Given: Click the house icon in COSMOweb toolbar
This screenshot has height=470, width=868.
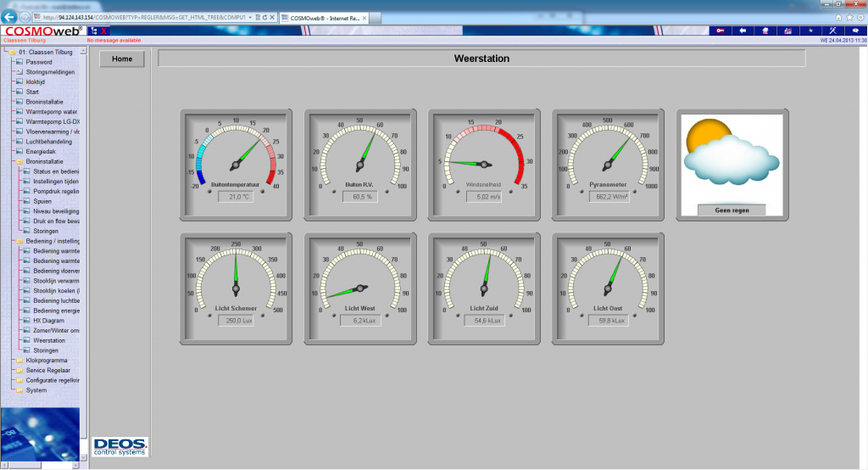Looking at the screenshot, I should [x=765, y=31].
